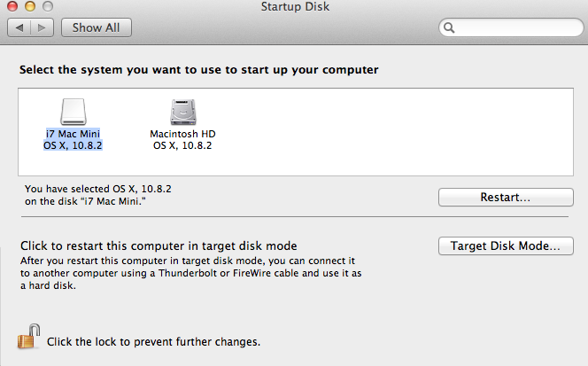This screenshot has width=588, height=366.
Task: Open Show All preferences
Action: point(97,27)
